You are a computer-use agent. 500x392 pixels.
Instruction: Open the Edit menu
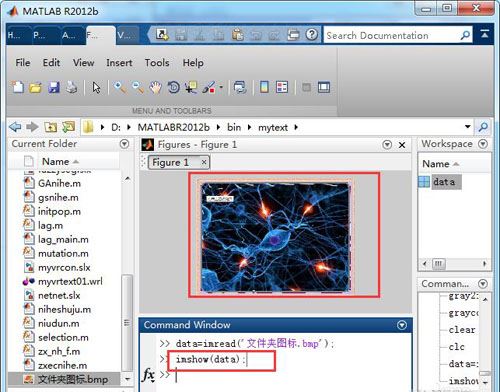coord(51,63)
